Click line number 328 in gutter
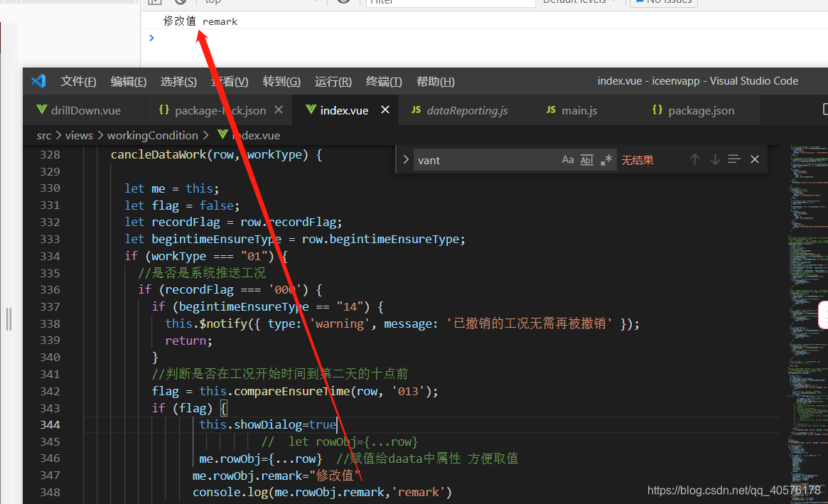The height and width of the screenshot is (504, 828). pos(50,155)
